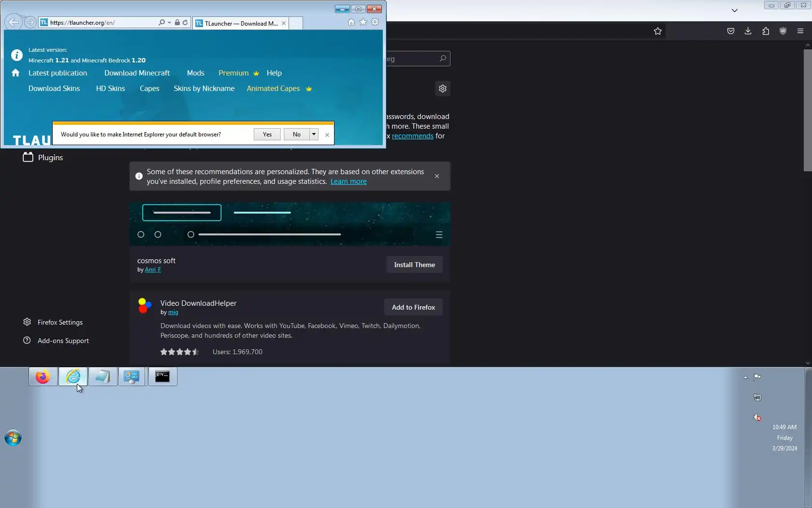Close the TLauncher tab in IE
The height and width of the screenshot is (508, 812).
[284, 23]
